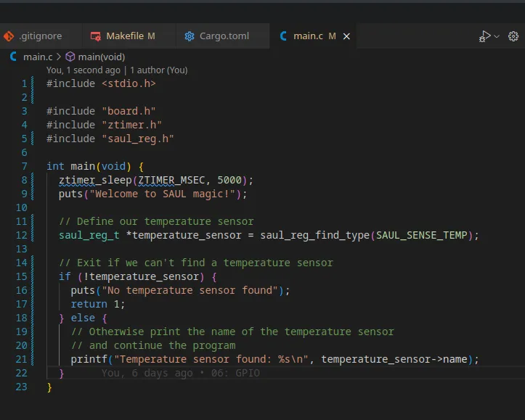This screenshot has width=525, height=420.
Task: Click the "ztimer.h" include string
Action: (131, 125)
